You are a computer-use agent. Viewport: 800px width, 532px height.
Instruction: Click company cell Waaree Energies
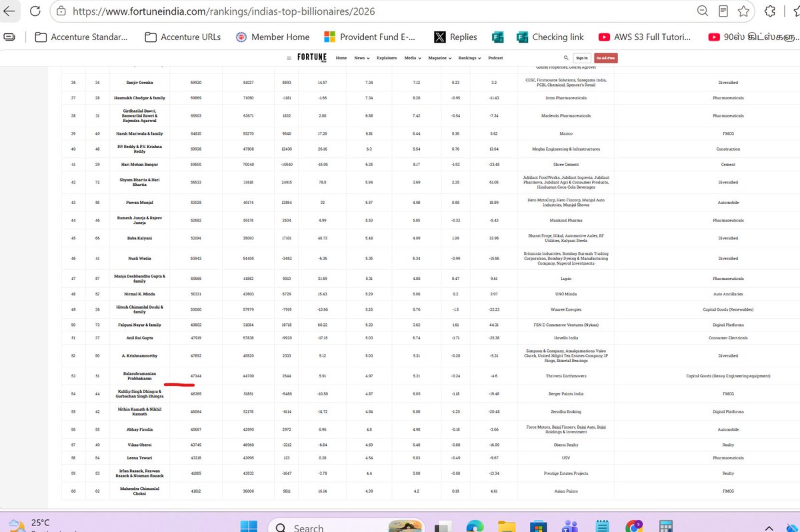[x=567, y=309]
